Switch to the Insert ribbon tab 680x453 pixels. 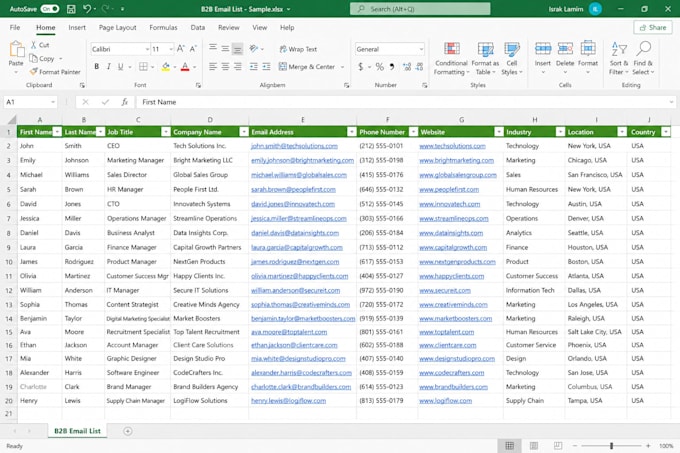pyautogui.click(x=77, y=27)
